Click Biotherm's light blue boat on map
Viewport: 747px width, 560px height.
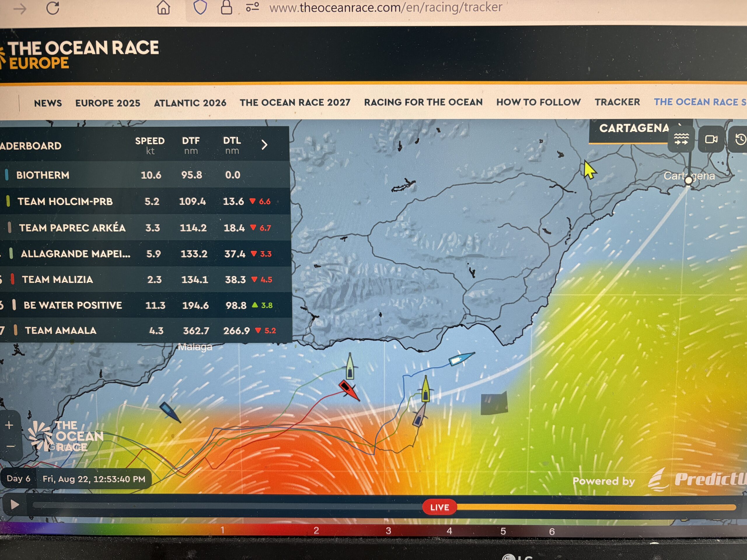[x=461, y=358]
